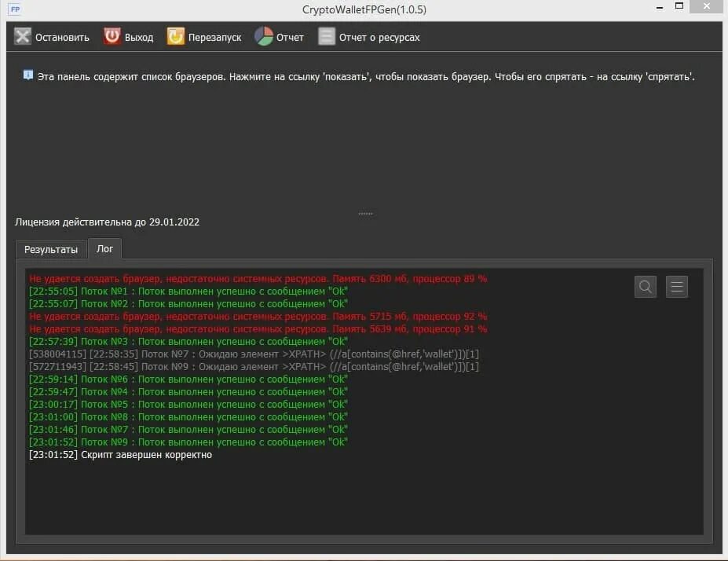The width and height of the screenshot is (728, 561).
Task: Click the info text about browser list panel
Action: tap(366, 77)
